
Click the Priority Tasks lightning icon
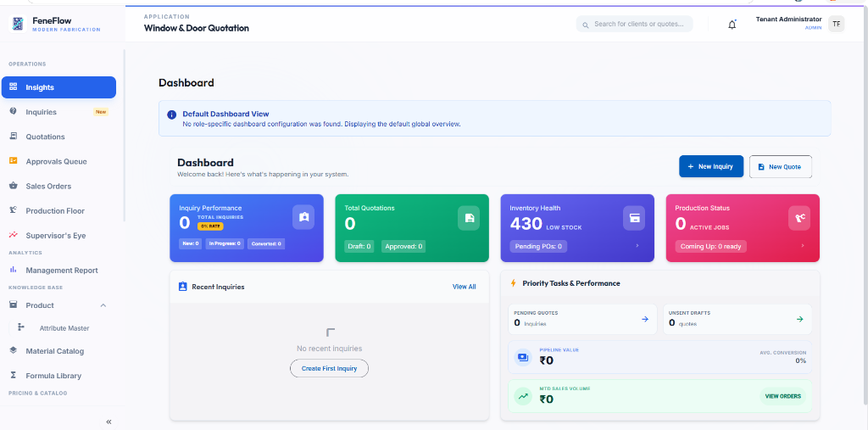(x=513, y=283)
